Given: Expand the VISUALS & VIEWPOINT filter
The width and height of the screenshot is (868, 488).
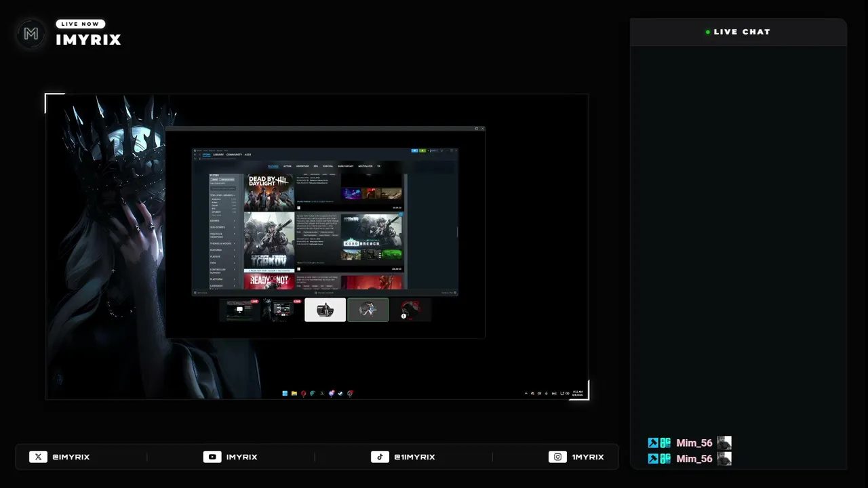Looking at the screenshot, I should (x=222, y=235).
